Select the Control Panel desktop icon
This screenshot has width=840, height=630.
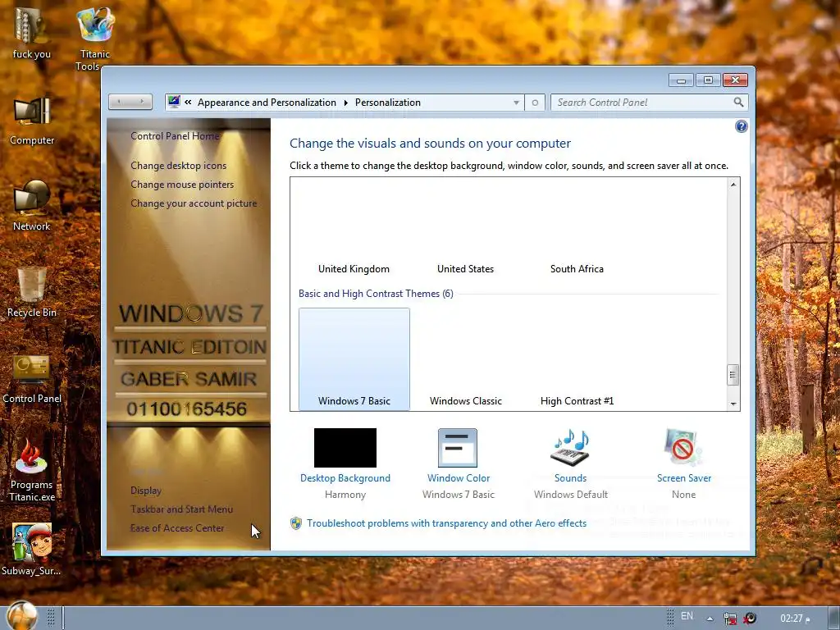pos(32,378)
